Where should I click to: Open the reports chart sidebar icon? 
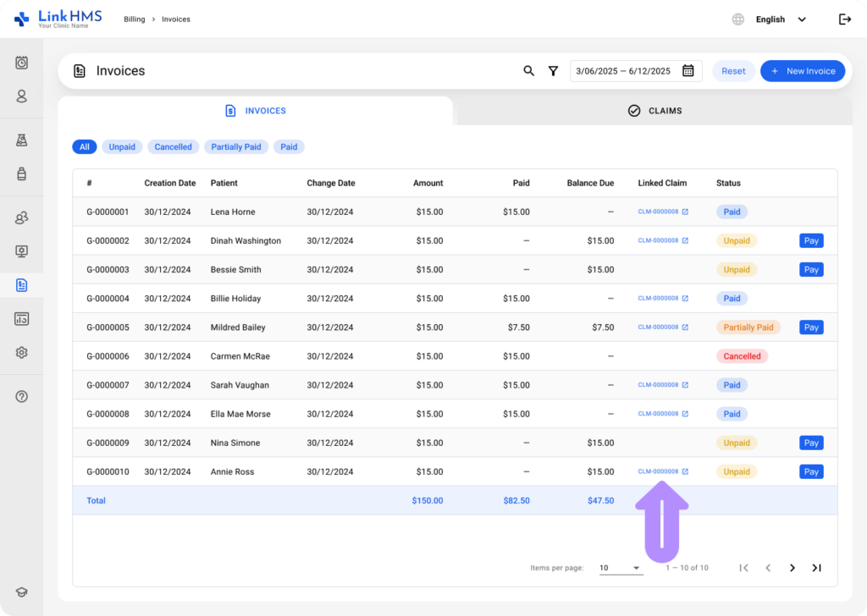click(21, 319)
